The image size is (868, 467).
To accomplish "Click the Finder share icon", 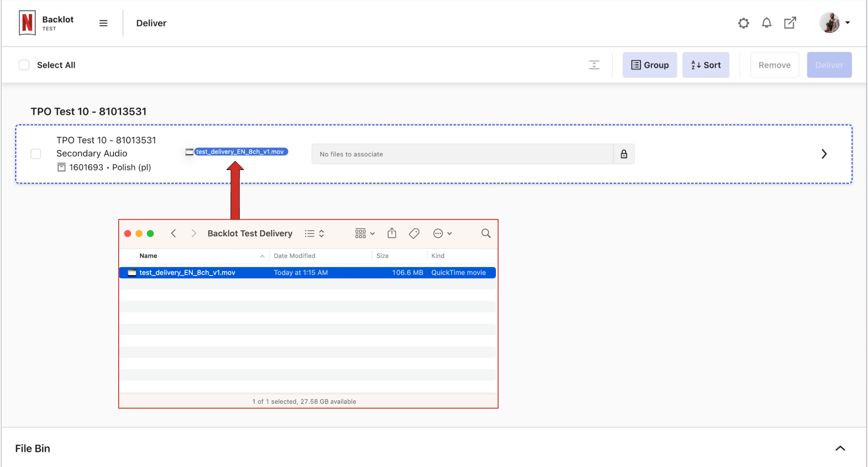I will (x=392, y=233).
